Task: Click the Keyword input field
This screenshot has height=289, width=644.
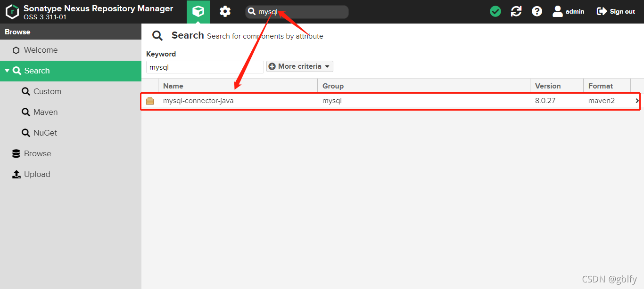Action: coord(205,67)
